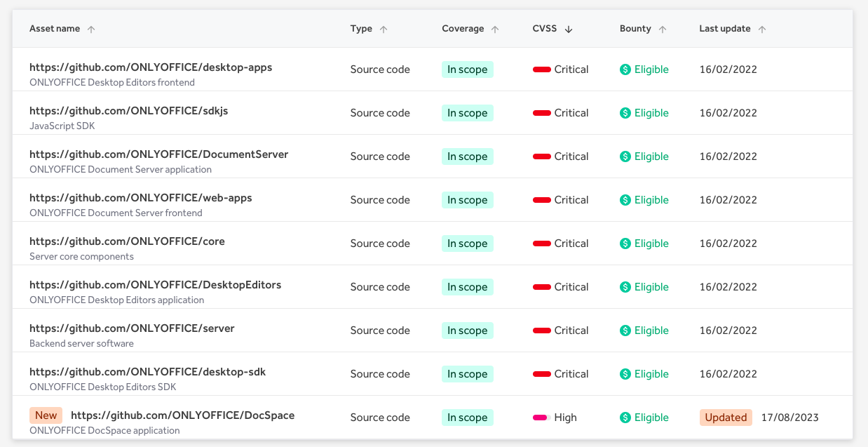Screen dimensions: 868x447
Task: Select the 'ONLYOFFICE Document Server frontend' description
Action: (x=116, y=213)
